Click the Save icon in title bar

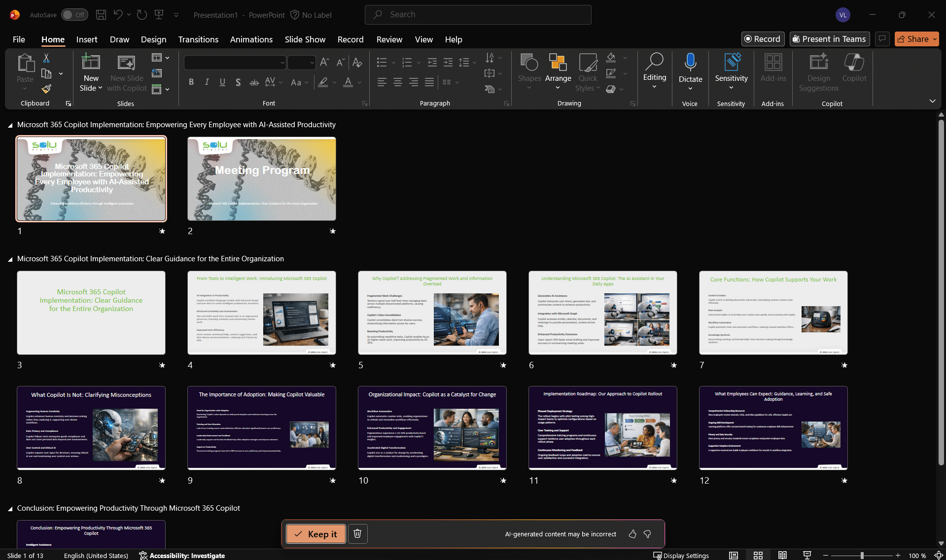click(x=101, y=15)
